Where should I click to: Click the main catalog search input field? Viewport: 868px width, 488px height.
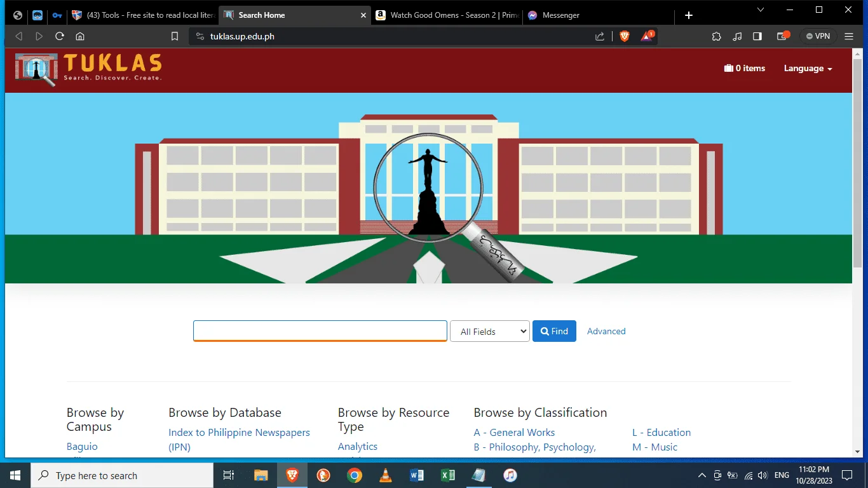[320, 331]
